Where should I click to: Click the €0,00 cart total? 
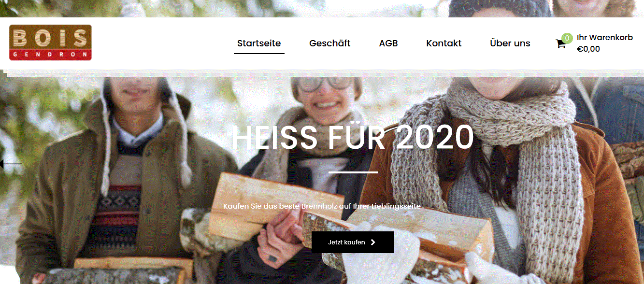click(x=588, y=49)
